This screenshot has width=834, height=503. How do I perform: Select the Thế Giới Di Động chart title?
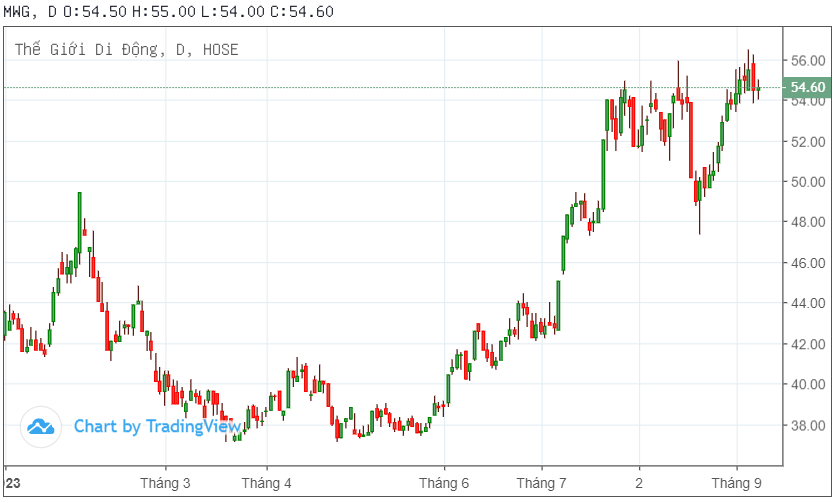(126, 50)
